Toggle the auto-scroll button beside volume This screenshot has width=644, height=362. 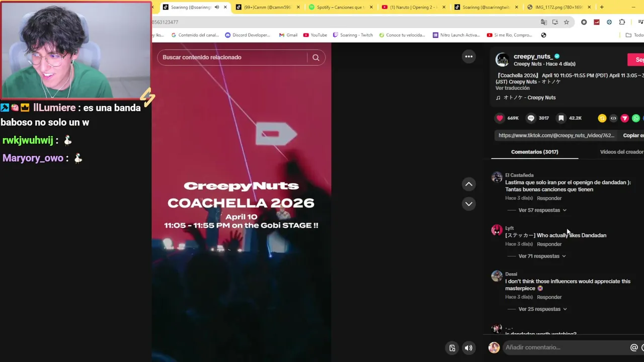452,348
